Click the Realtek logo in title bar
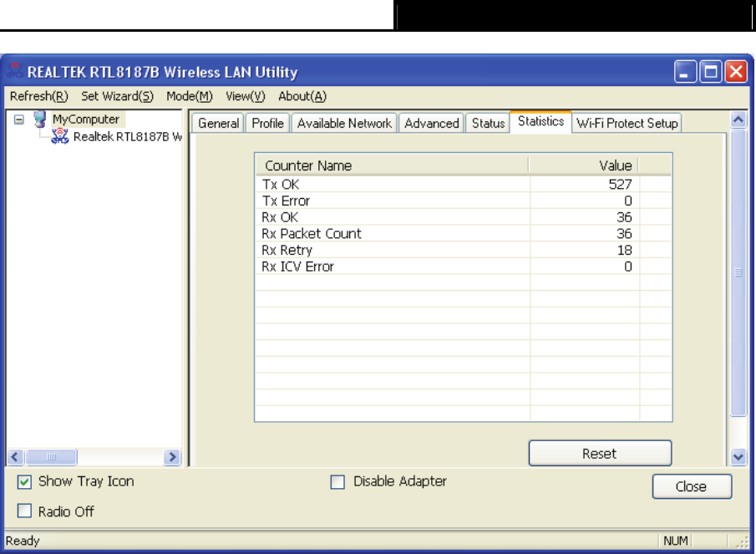The image size is (756, 554). (x=15, y=71)
